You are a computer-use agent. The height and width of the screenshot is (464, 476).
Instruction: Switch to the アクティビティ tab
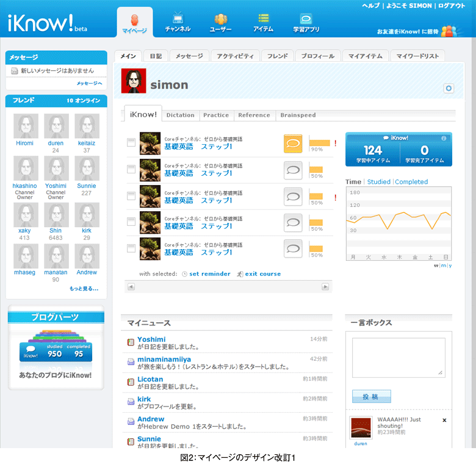(236, 56)
